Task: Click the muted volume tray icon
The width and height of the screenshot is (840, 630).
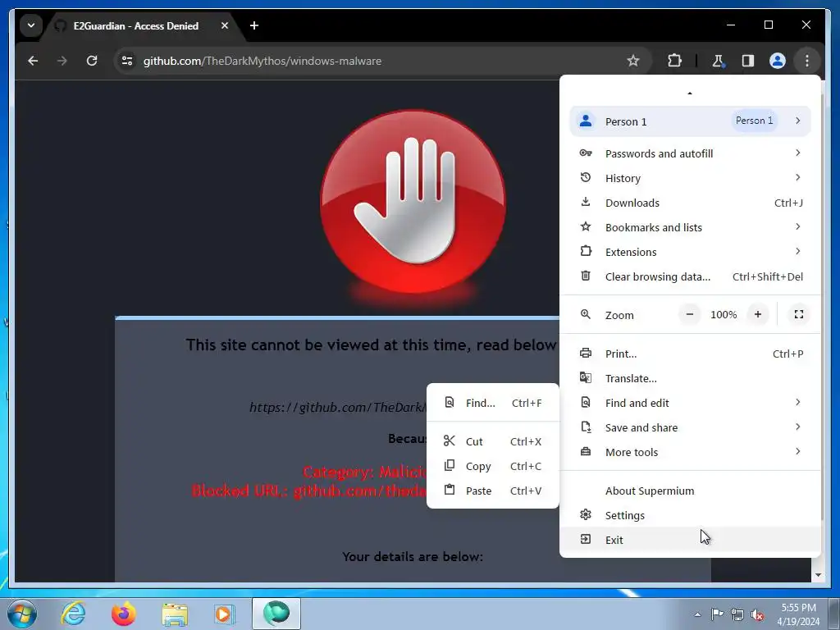Action: [x=756, y=614]
